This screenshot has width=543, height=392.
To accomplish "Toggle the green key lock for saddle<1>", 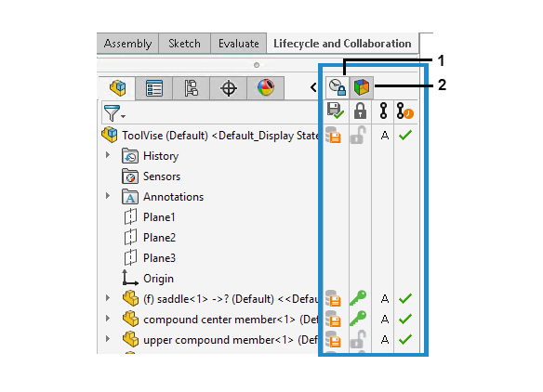I will coord(358,298).
